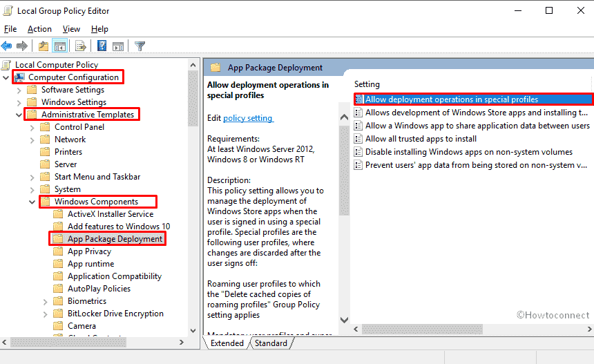Image resolution: width=594 pixels, height=364 pixels.
Task: Click the settings list scroll left arrow
Action: tap(356, 329)
